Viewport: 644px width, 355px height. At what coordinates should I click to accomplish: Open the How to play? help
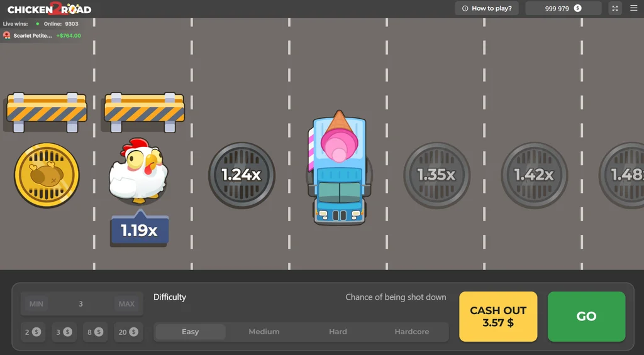pyautogui.click(x=487, y=8)
